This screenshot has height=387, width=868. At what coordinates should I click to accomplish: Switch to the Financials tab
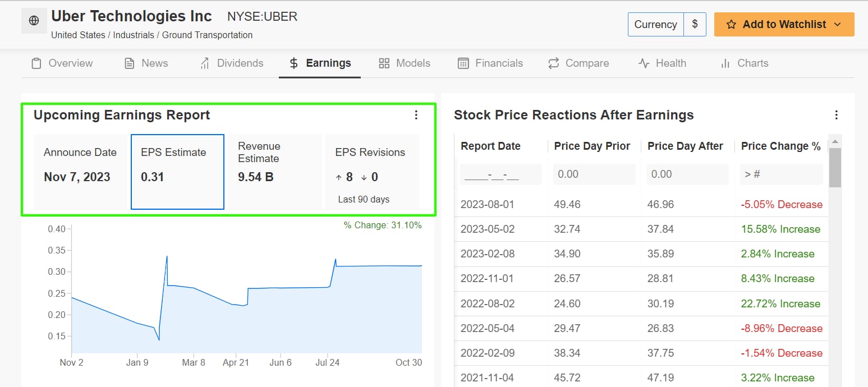tap(490, 63)
